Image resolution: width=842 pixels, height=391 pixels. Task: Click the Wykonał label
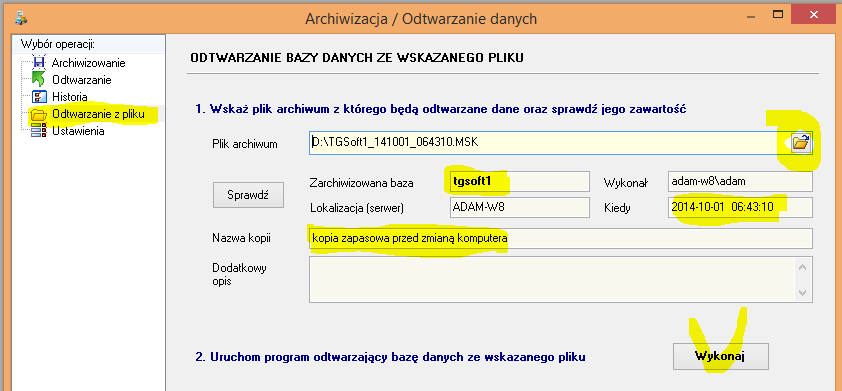tap(626, 183)
